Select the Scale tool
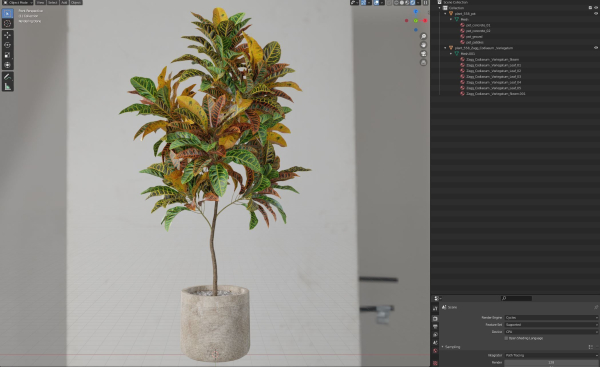600x367 pixels. [x=7, y=55]
